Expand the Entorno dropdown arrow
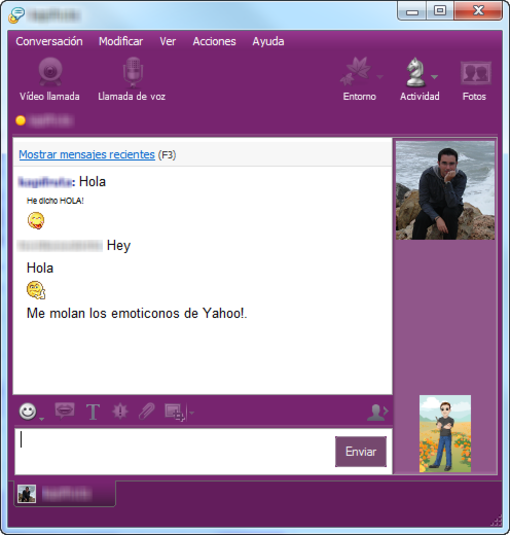Screen dimensions: 510x535 click(380, 77)
